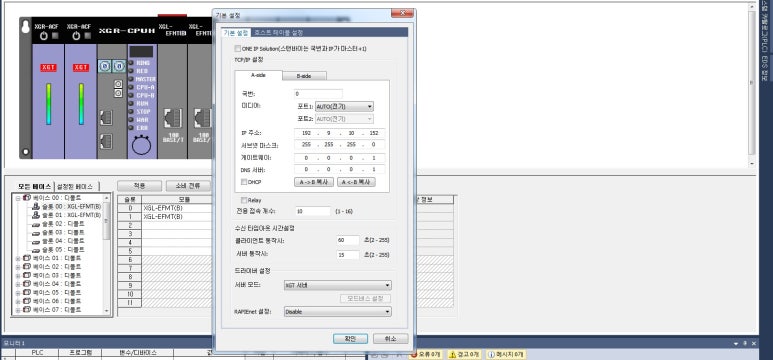Switch to the 호스트 테이블 설정 tab
Viewport: 773px width, 360px height.
[x=278, y=33]
